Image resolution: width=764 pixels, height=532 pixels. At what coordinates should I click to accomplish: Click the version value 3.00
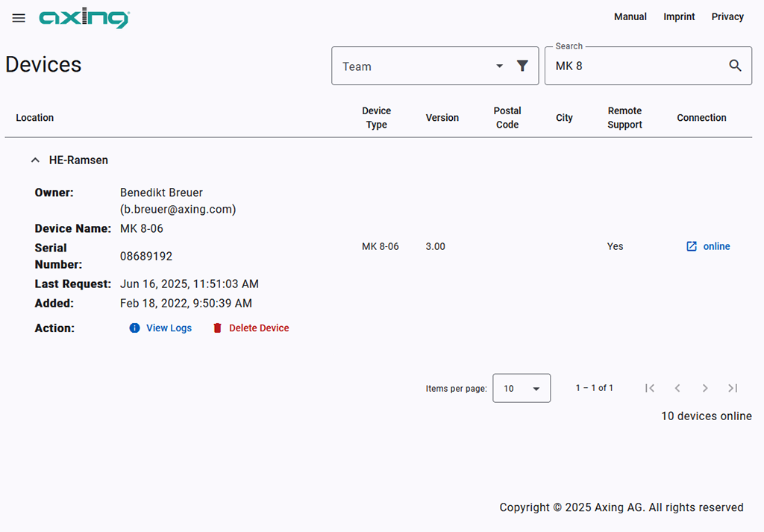click(436, 246)
